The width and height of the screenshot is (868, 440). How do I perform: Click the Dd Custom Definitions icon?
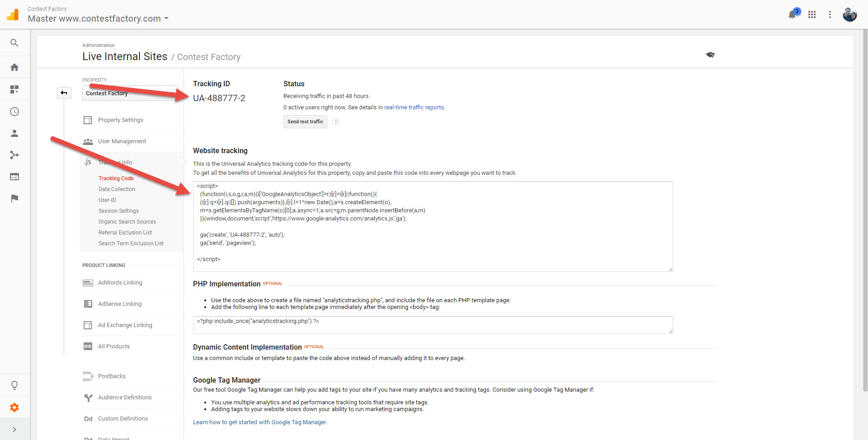pos(88,419)
